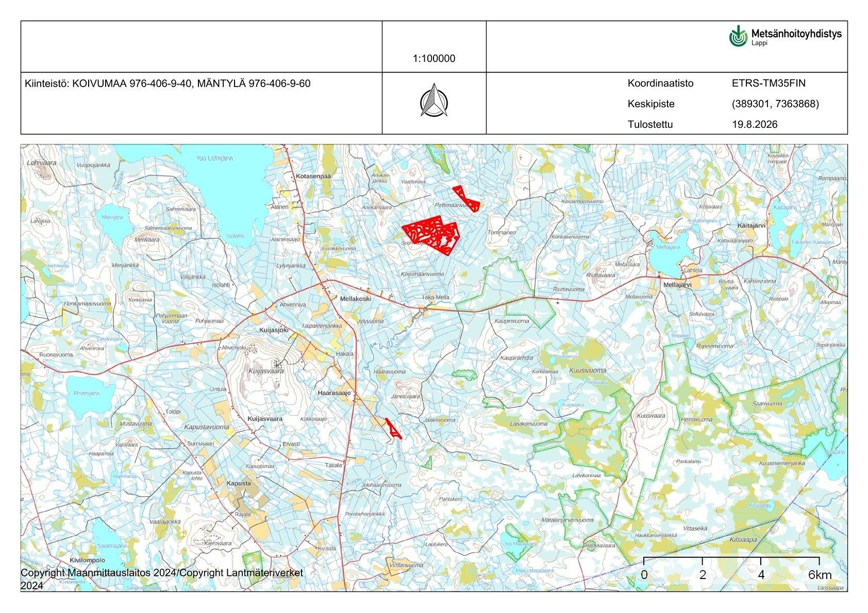Click the 1:100000 scale text

[434, 59]
